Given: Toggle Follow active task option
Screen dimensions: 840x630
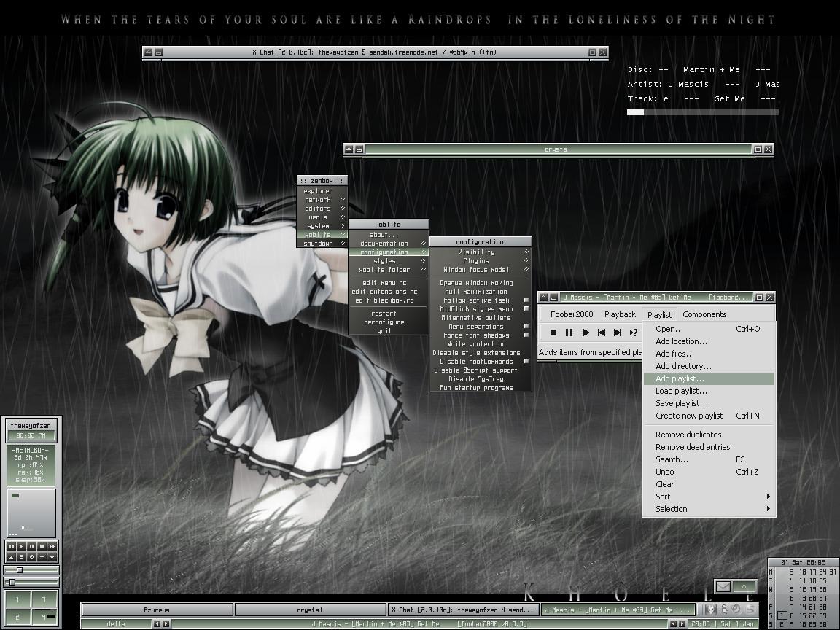Looking at the screenshot, I should tap(480, 300).
